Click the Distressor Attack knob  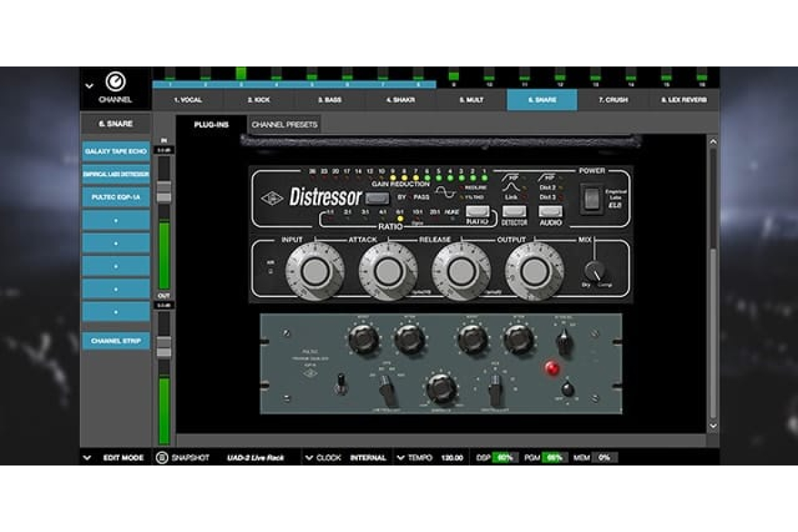click(x=388, y=271)
